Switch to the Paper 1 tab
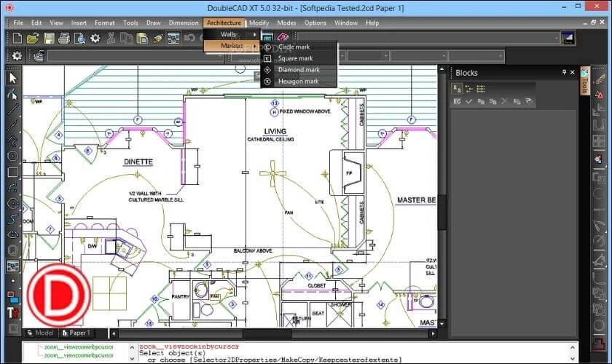 point(76,333)
